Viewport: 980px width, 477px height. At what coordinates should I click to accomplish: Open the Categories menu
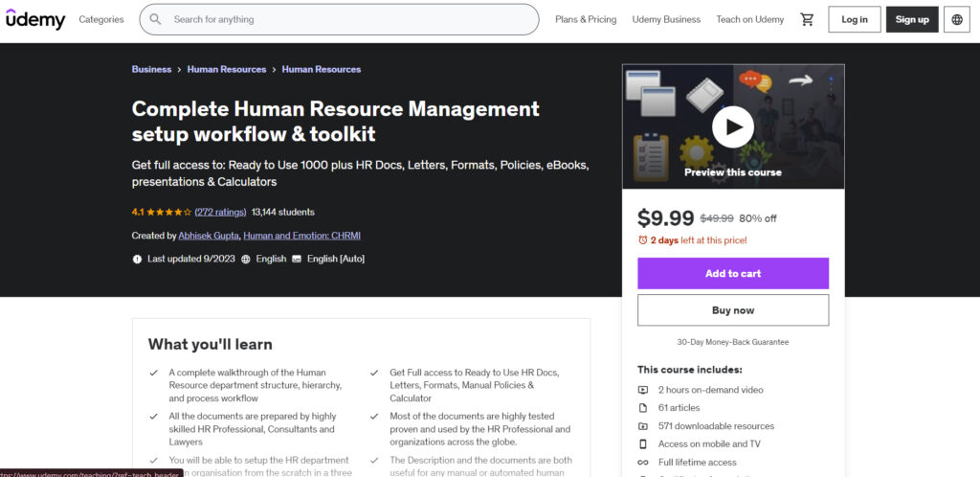pyautogui.click(x=101, y=19)
